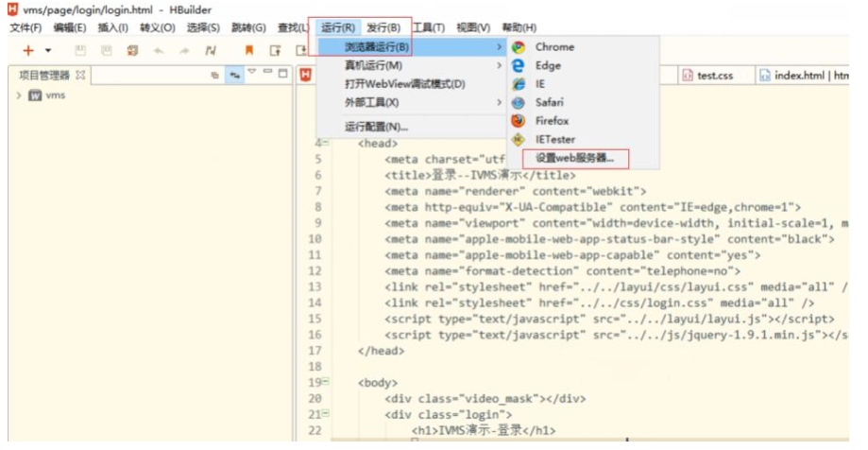This screenshot has width=868, height=450.
Task: Collapse the login div fold at line 21
Action: (x=326, y=414)
